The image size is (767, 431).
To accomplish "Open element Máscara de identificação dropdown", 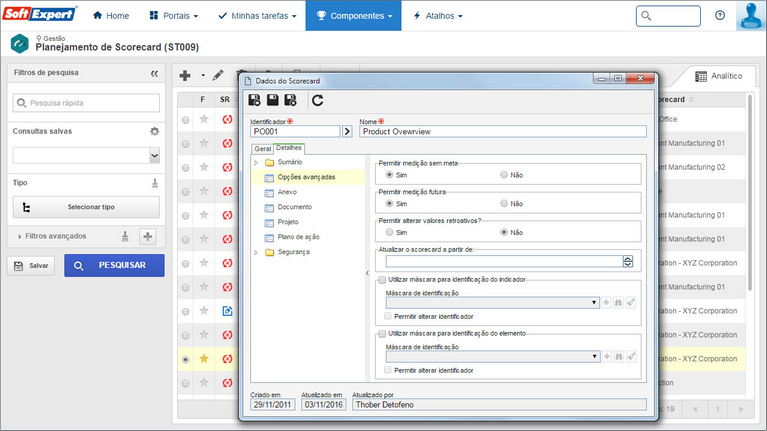I will click(594, 357).
